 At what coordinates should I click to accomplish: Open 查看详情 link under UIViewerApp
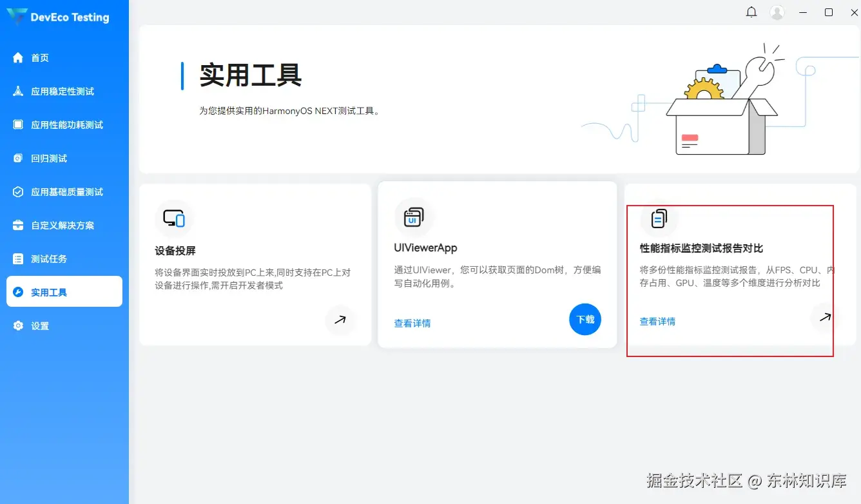(x=412, y=324)
